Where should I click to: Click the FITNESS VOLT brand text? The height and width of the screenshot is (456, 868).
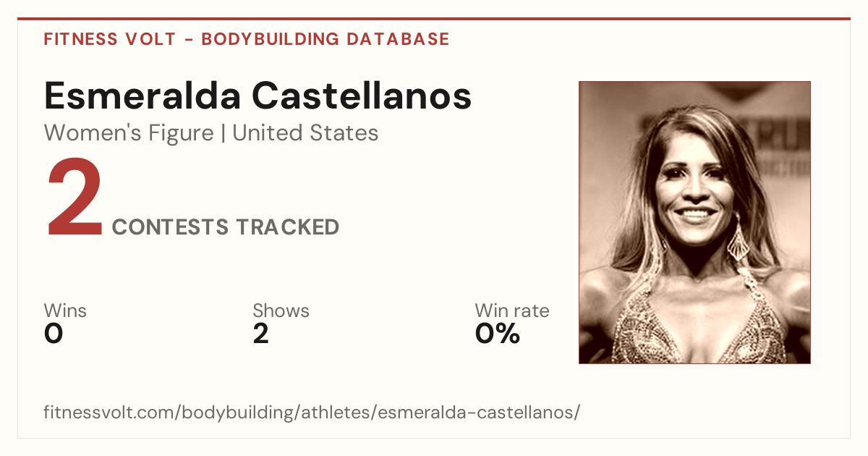(110, 39)
